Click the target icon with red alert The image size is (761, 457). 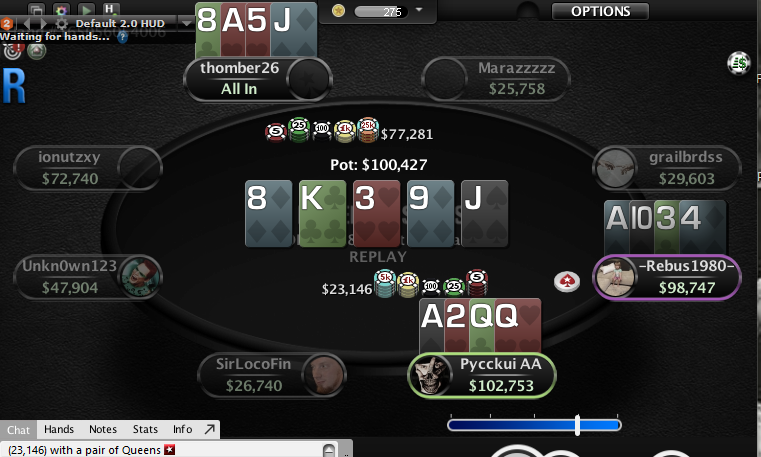(x=12, y=50)
